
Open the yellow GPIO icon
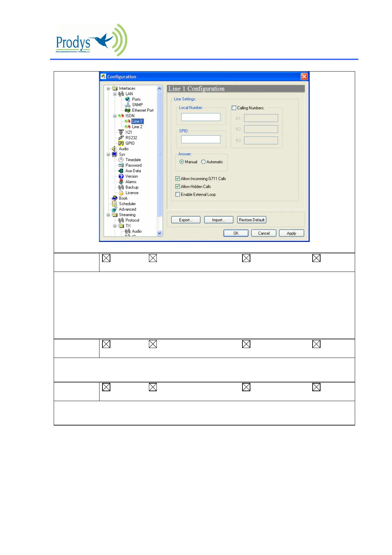121,143
